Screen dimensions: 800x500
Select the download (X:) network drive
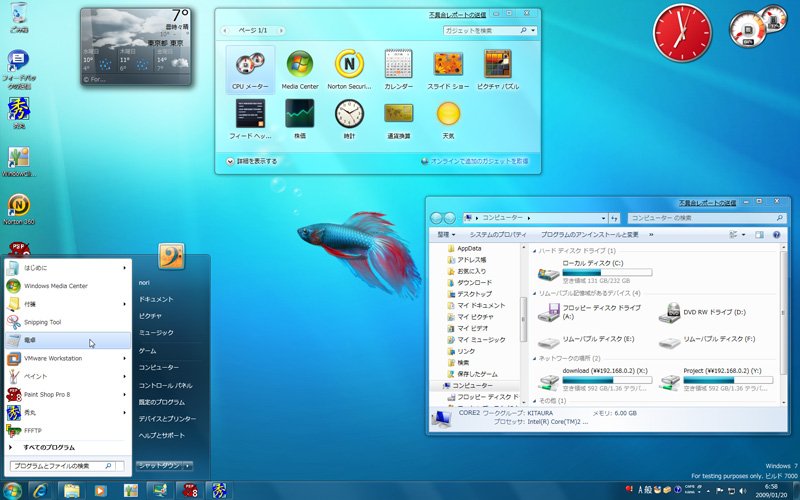[594, 380]
